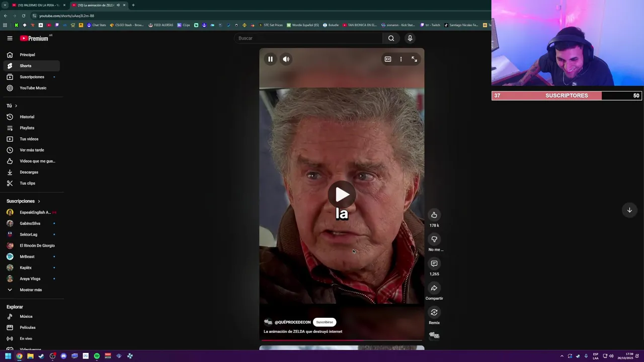Open the FEED ALERTAS bookmark
The height and width of the screenshot is (362, 644).
tap(160, 25)
